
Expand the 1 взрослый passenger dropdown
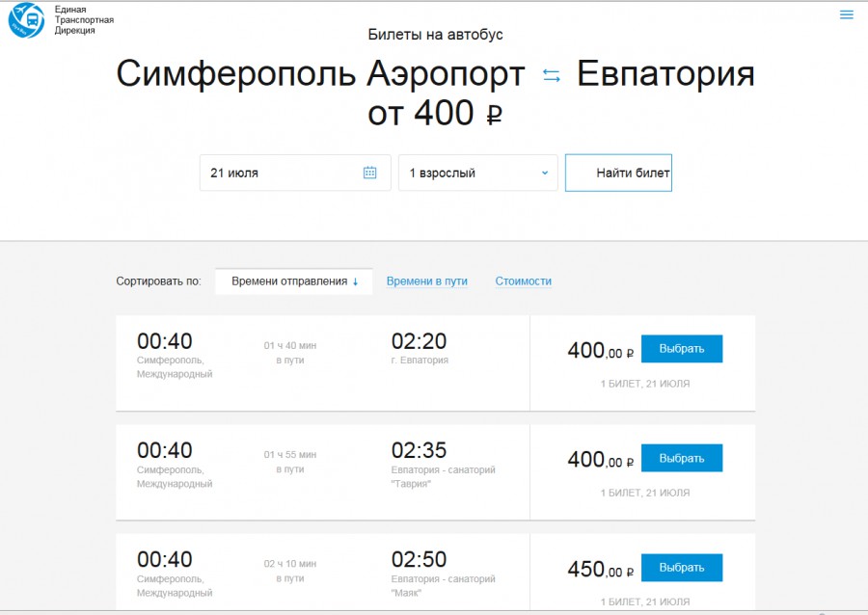[478, 173]
